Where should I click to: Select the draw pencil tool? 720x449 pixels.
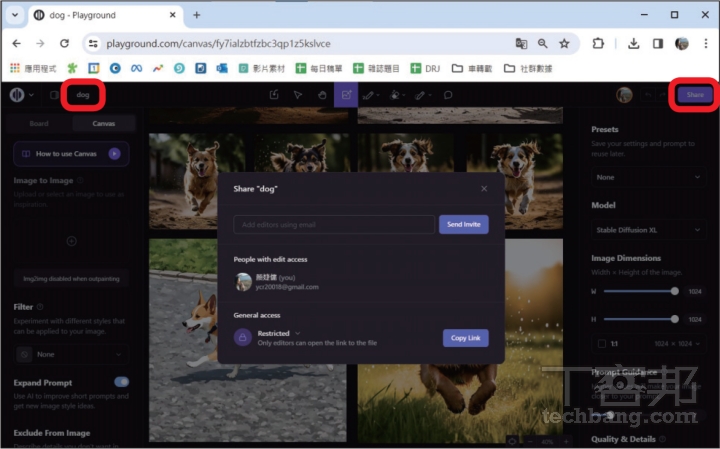tap(368, 95)
